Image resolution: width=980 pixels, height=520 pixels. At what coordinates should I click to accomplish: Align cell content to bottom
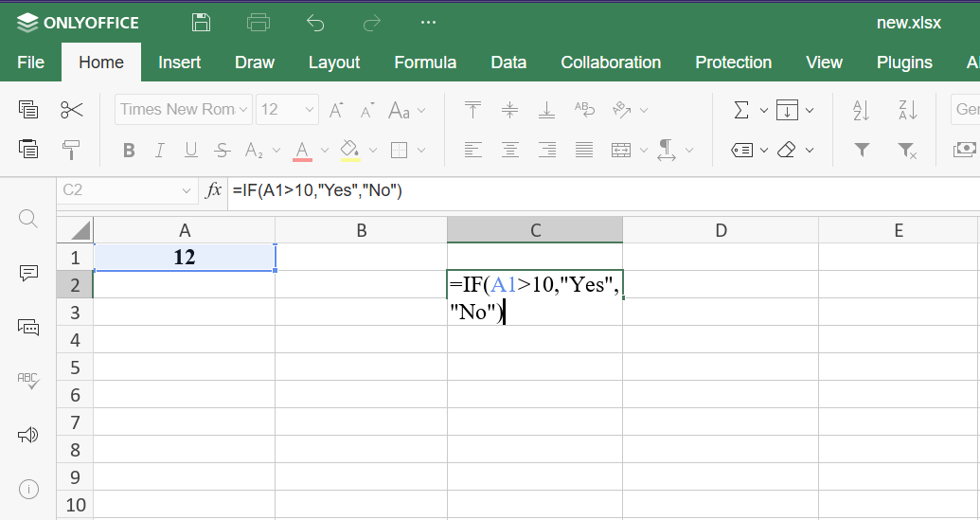(x=547, y=110)
